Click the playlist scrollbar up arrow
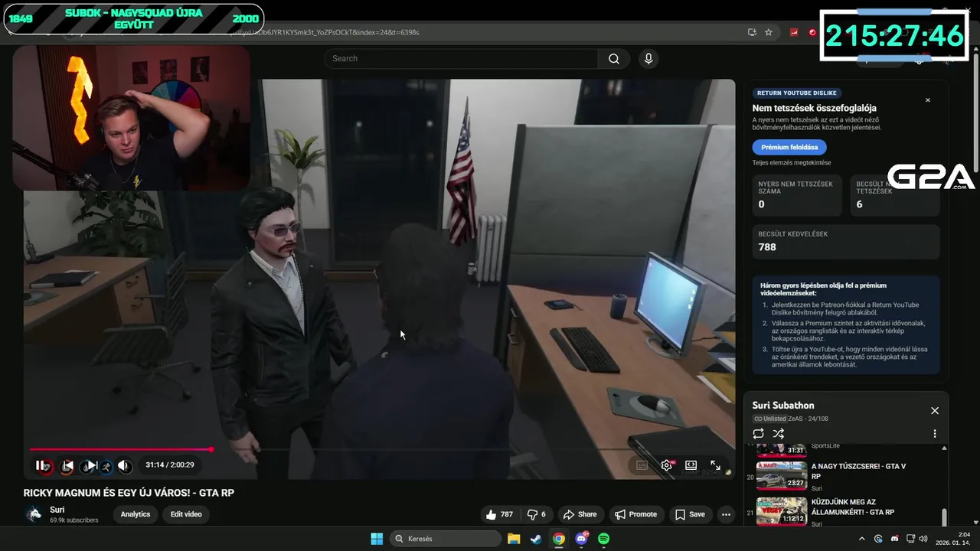Viewport: 980px width, 551px height. click(944, 448)
